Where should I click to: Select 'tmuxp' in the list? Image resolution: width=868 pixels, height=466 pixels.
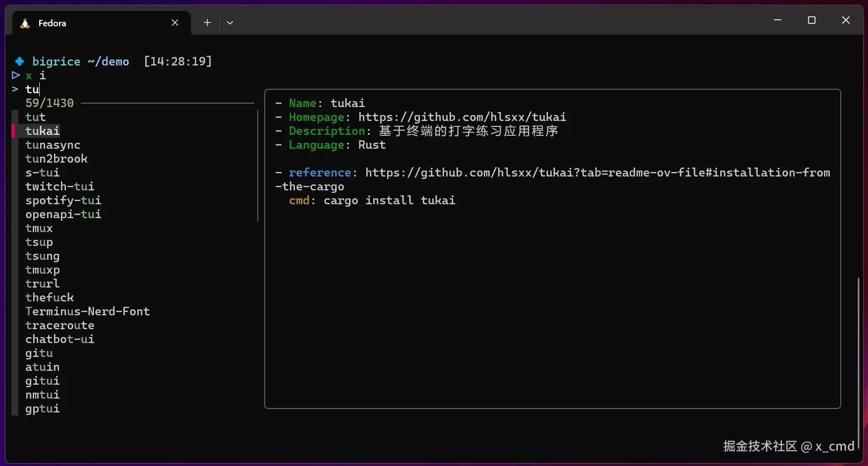click(43, 270)
